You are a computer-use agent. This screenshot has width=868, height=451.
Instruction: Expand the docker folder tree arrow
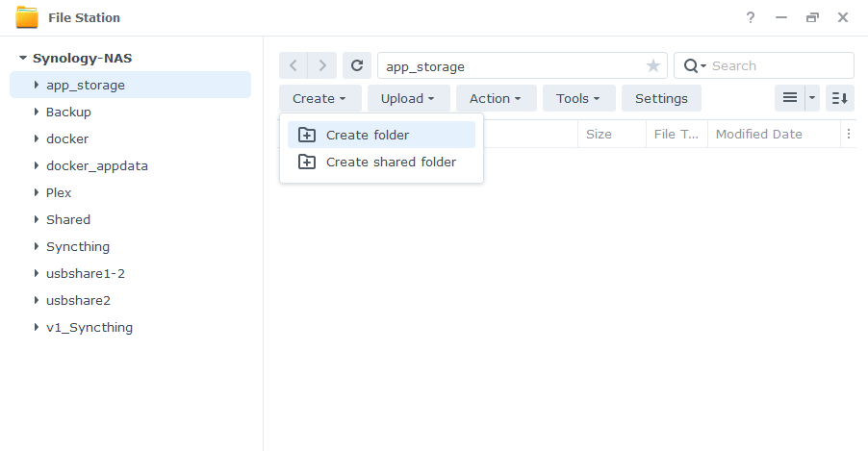click(36, 138)
